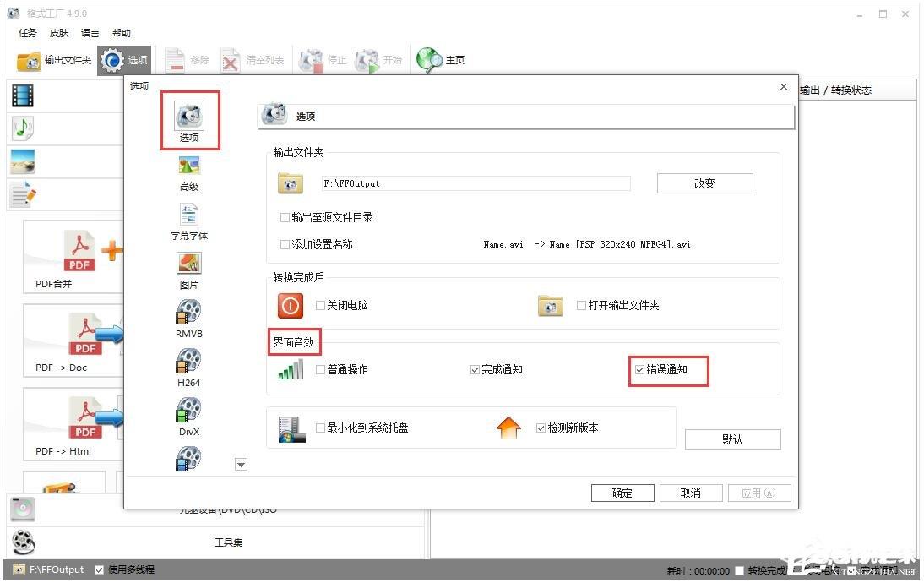The image size is (924, 583).
Task: Open the PDF -> Doc converter
Action: [x=73, y=341]
